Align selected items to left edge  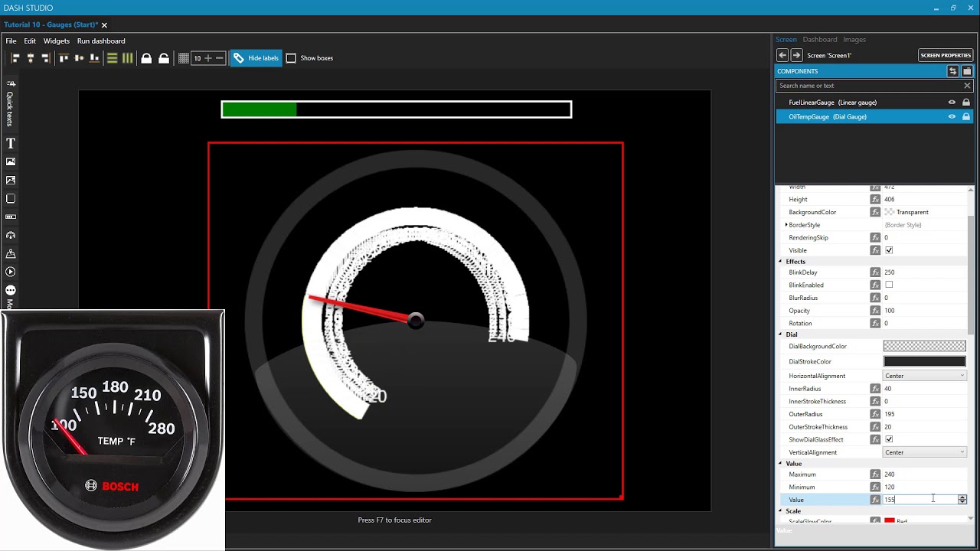pos(15,58)
